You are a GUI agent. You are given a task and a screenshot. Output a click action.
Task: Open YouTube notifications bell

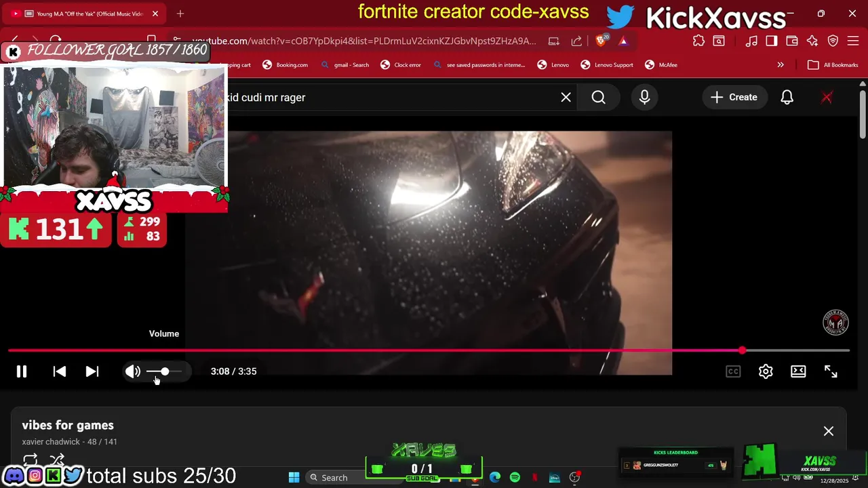point(787,98)
